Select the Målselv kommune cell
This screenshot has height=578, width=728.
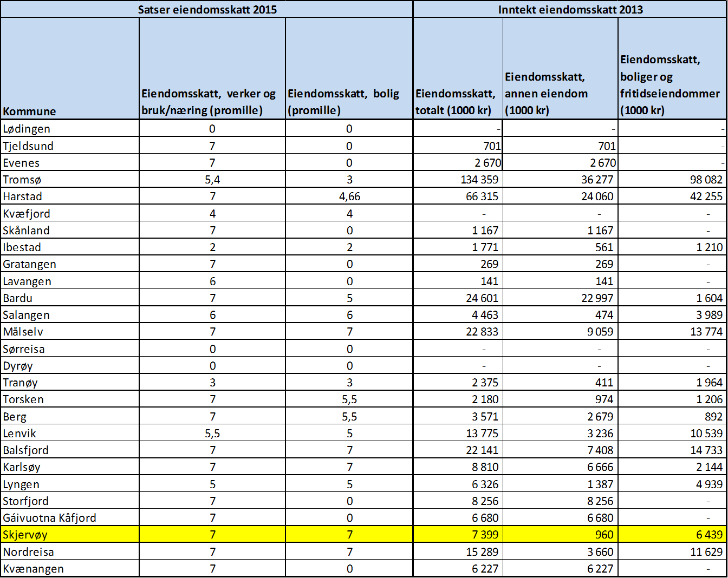tap(70, 331)
